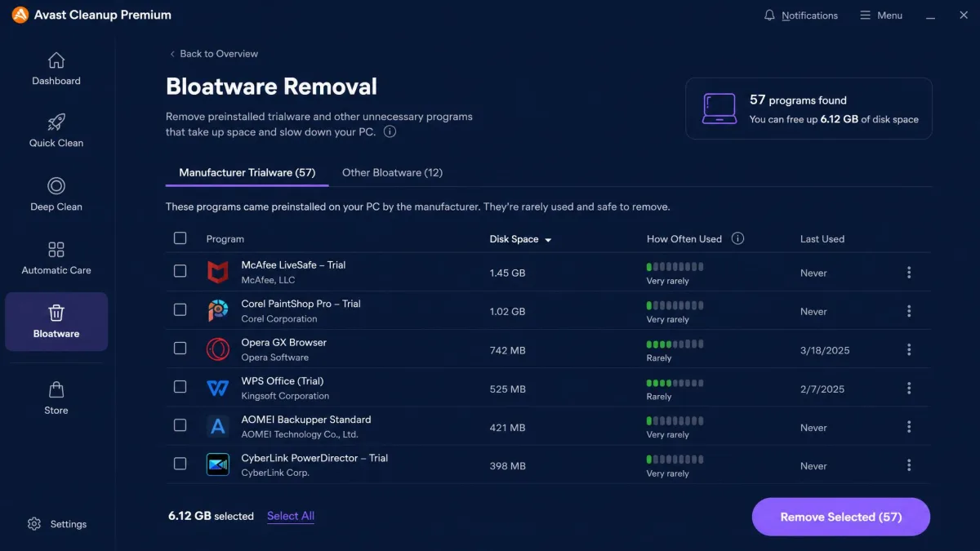Click the Bloatware Removal heading
The height and width of the screenshot is (551, 980).
click(x=271, y=87)
